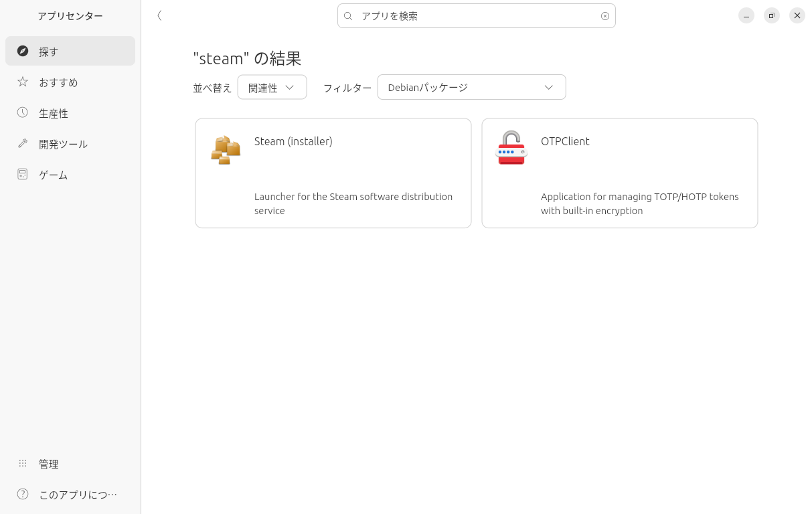Open the 並べ替え 関連性 sort dropdown
Viewport: 812px width, 514px height.
point(272,87)
